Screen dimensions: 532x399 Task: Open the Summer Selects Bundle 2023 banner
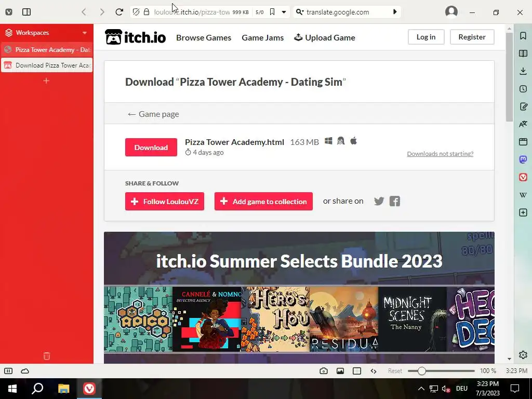(x=299, y=261)
